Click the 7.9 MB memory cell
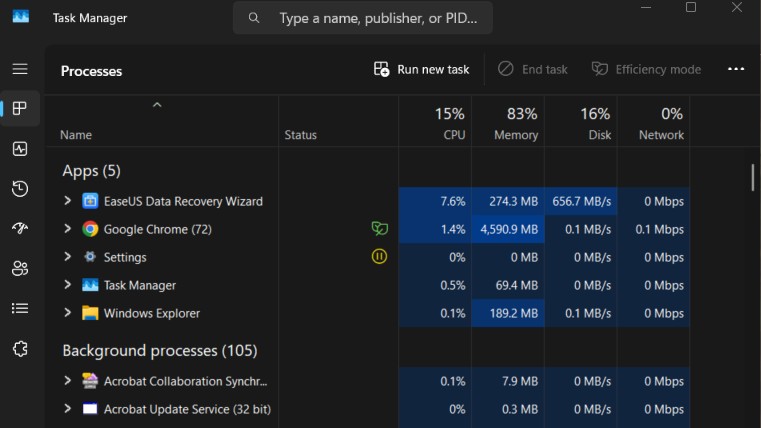This screenshot has width=761, height=428. point(508,381)
